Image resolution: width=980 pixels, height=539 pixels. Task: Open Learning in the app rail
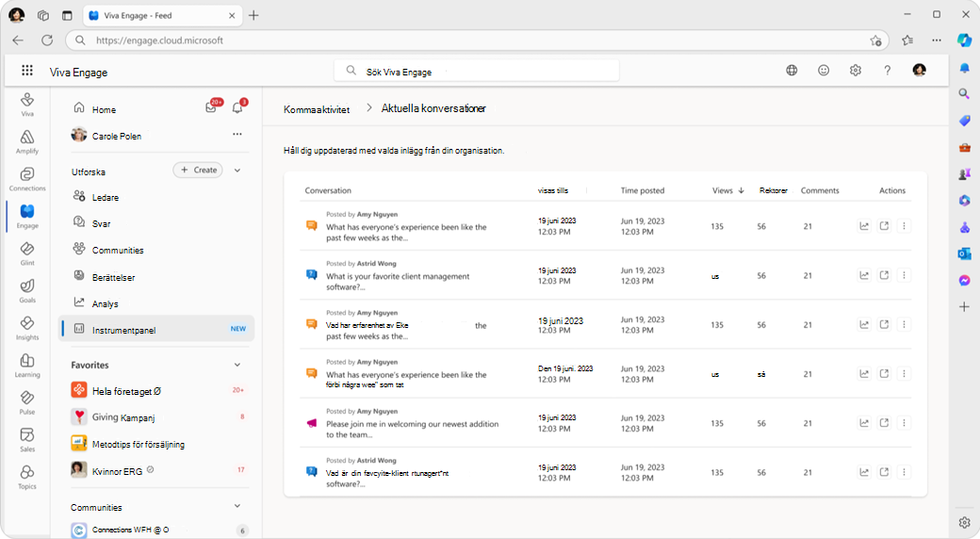click(27, 366)
